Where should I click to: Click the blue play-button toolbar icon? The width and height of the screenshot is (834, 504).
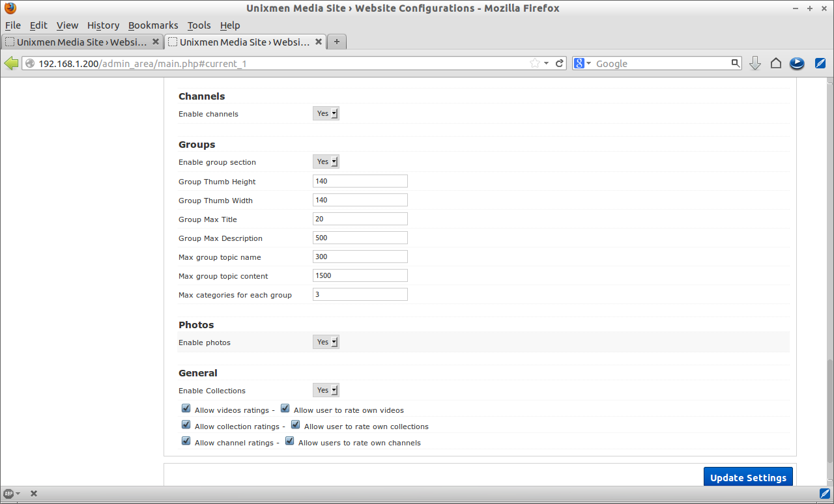(x=797, y=63)
